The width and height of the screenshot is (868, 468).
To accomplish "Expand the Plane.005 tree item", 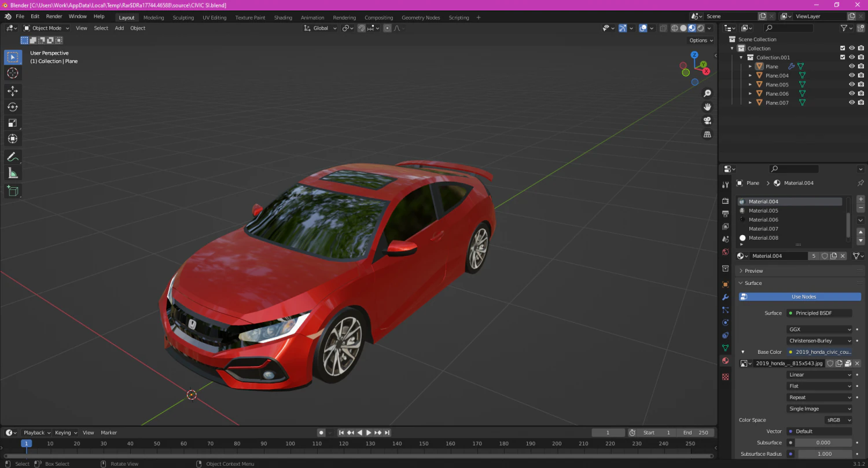I will coord(751,85).
